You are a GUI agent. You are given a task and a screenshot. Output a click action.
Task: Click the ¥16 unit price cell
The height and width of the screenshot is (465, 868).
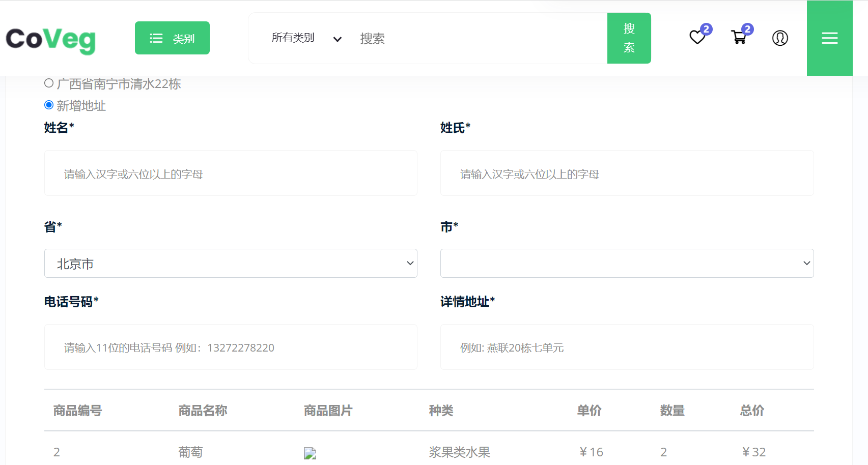click(x=591, y=452)
